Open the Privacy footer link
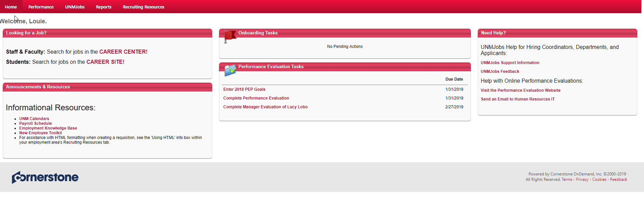 [582, 179]
